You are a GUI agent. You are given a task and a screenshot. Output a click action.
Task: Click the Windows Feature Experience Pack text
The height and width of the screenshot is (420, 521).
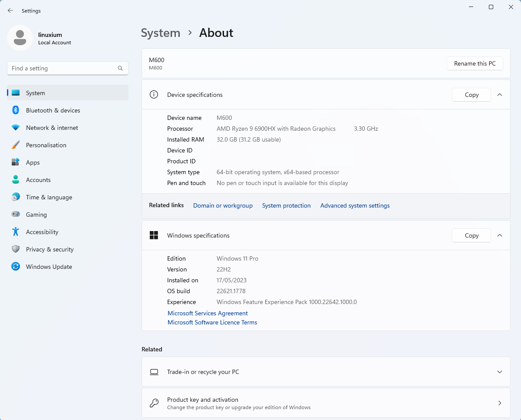[287, 302]
